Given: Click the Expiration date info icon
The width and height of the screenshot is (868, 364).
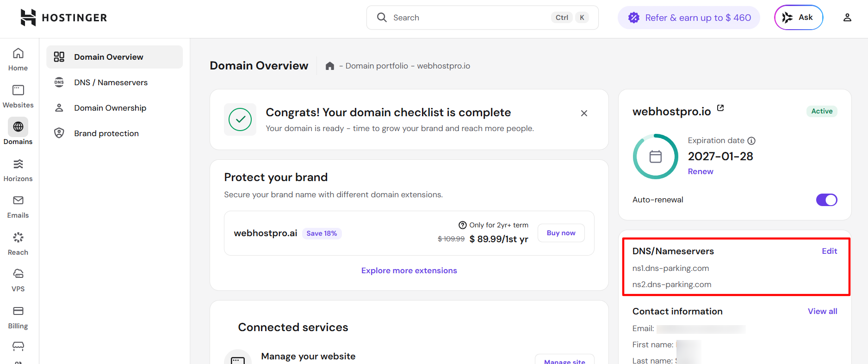Looking at the screenshot, I should [x=751, y=141].
